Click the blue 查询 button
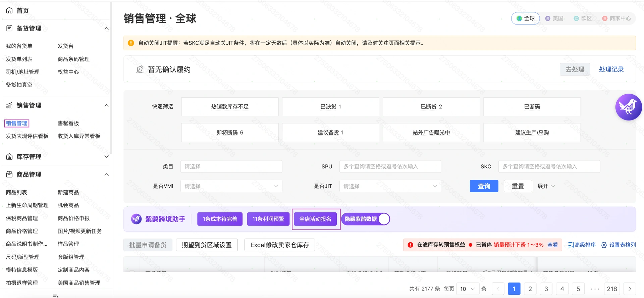644x298 pixels. (x=484, y=186)
